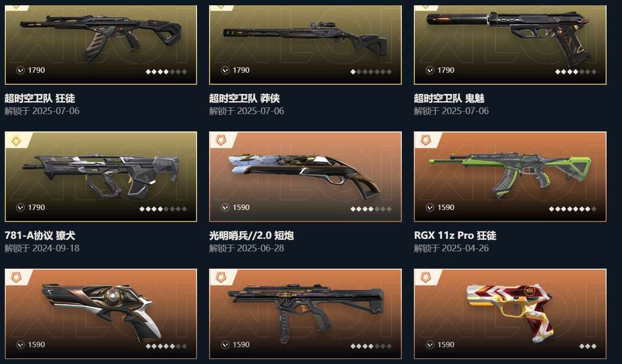Open the 超时空卫队 莽侠 sniper skin thumbnail
622x364 pixels.
(305, 45)
